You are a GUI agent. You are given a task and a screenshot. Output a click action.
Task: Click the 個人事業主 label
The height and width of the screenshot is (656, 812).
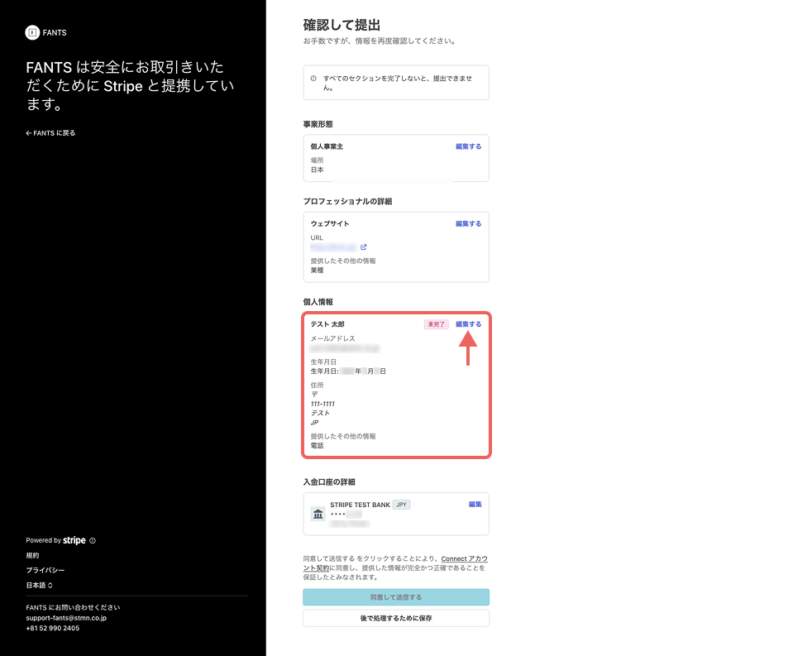pyautogui.click(x=327, y=146)
